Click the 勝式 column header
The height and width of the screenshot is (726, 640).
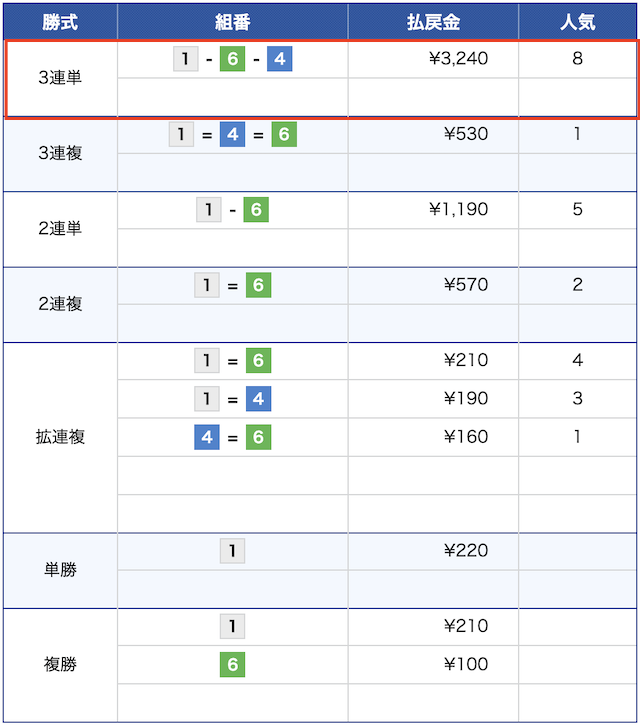(60, 22)
